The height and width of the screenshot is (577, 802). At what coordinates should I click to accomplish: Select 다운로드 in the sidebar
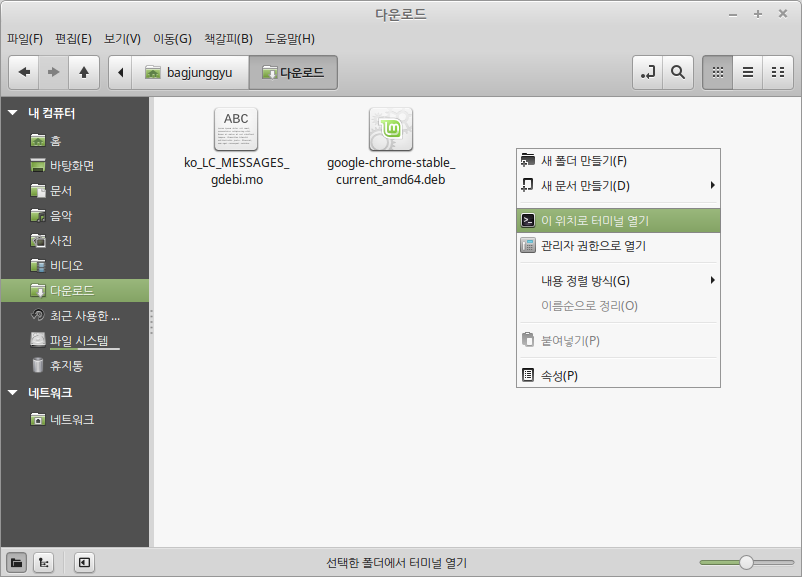[x=75, y=291]
